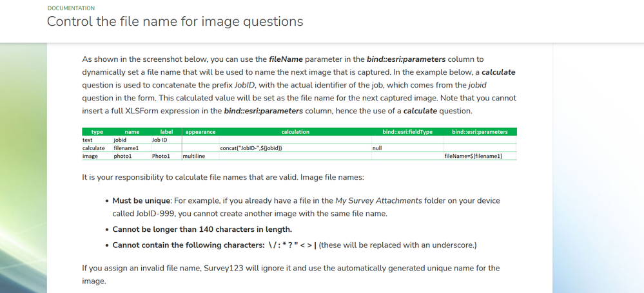
Task: Click the 'null' cell in fieldType column
Action: click(377, 148)
